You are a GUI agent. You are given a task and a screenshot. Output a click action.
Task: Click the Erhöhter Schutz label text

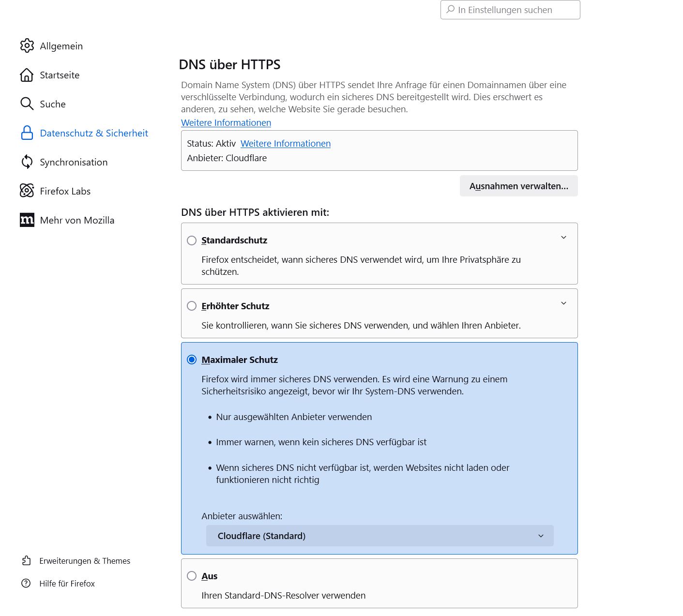(x=235, y=306)
